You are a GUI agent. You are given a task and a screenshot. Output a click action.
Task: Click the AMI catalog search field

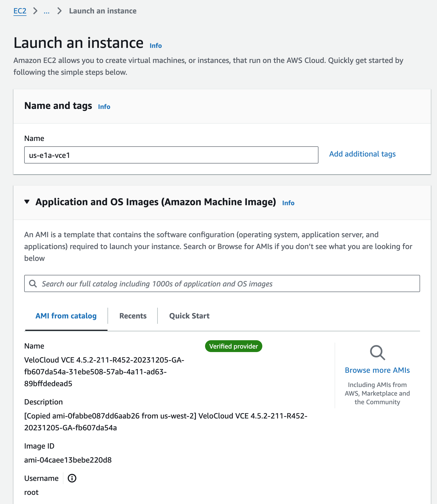pyautogui.click(x=222, y=283)
